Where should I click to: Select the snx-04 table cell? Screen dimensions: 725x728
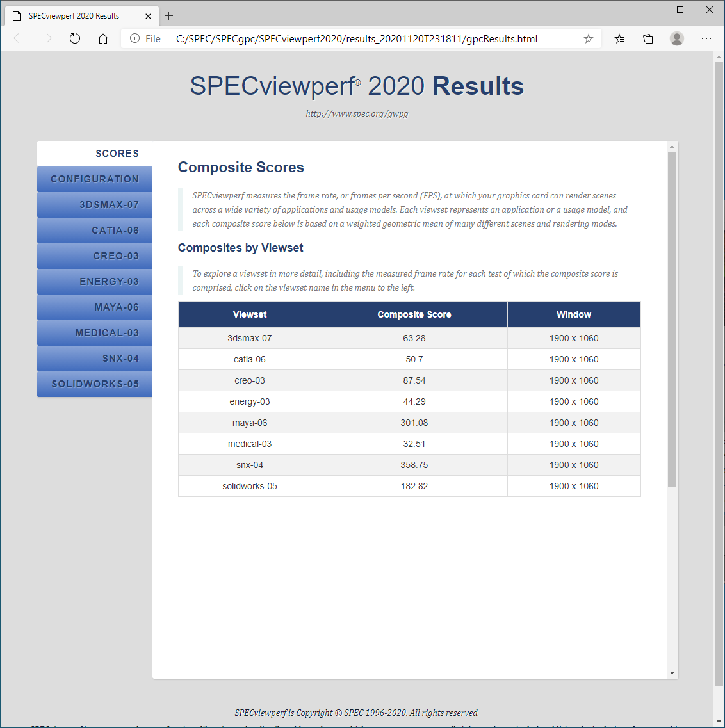click(250, 465)
